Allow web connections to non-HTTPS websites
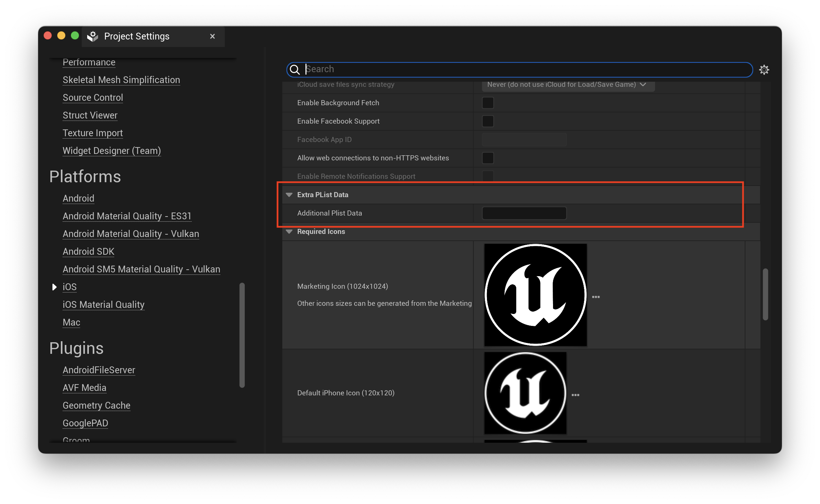 click(488, 158)
